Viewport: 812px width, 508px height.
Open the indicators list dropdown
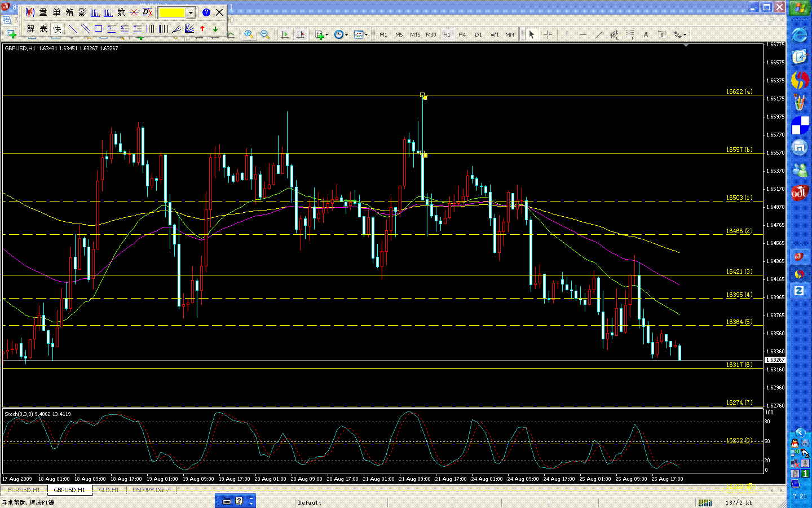[x=321, y=34]
